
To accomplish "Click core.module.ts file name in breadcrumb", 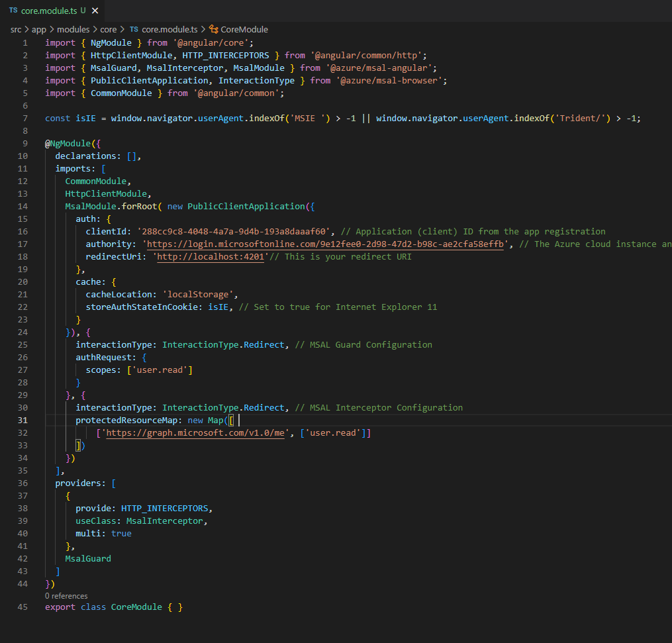I will pos(169,29).
